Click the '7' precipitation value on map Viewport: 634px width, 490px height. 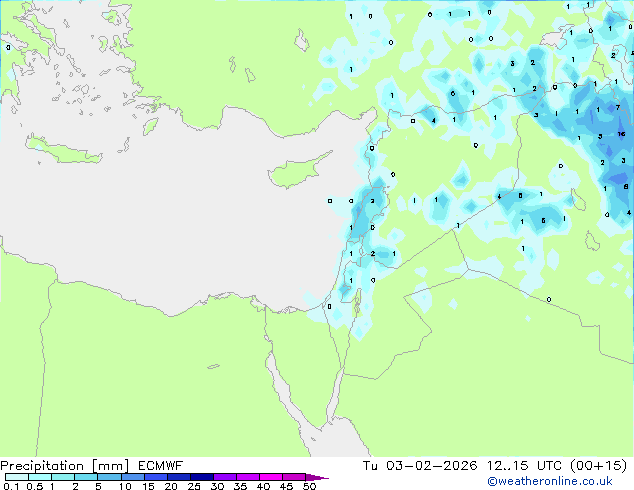617,108
